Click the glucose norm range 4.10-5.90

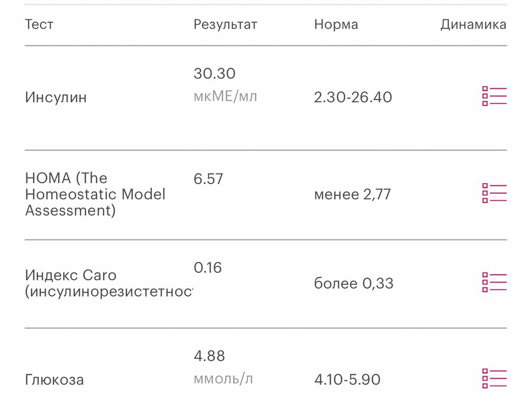pyautogui.click(x=346, y=380)
